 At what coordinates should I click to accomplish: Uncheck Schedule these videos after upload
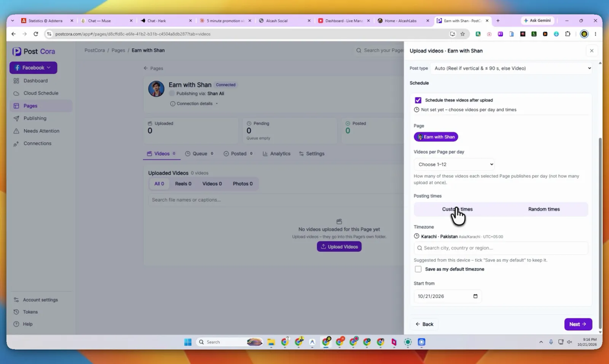pyautogui.click(x=418, y=100)
